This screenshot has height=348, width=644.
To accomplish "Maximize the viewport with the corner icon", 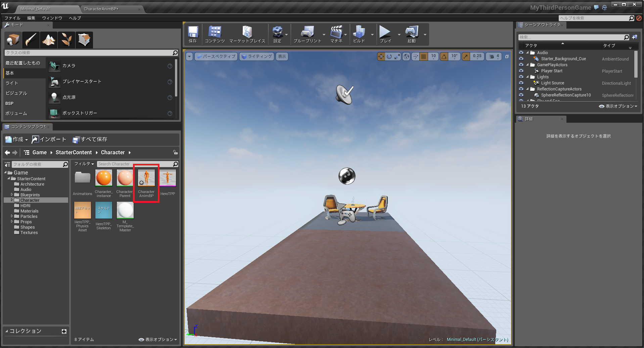I will pos(507,56).
